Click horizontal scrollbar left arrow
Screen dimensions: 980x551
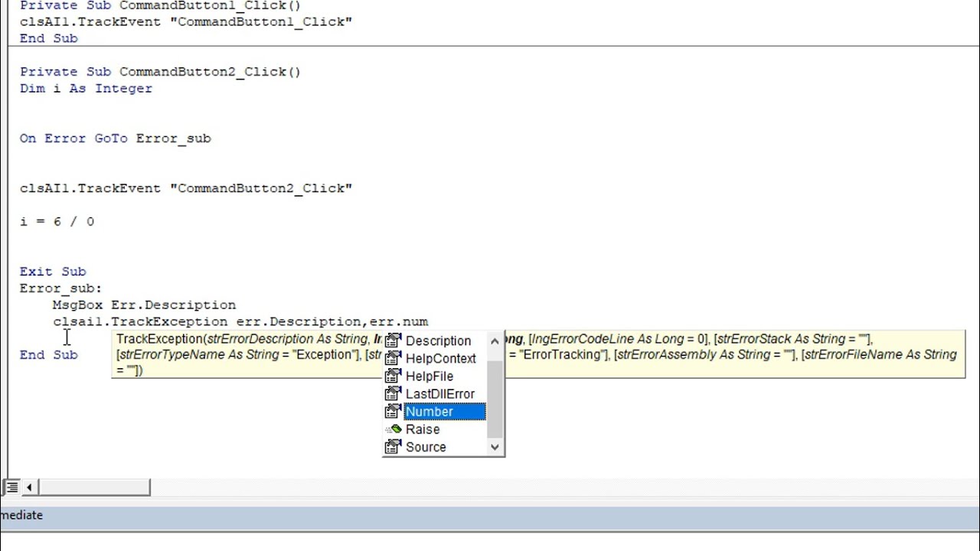(29, 487)
